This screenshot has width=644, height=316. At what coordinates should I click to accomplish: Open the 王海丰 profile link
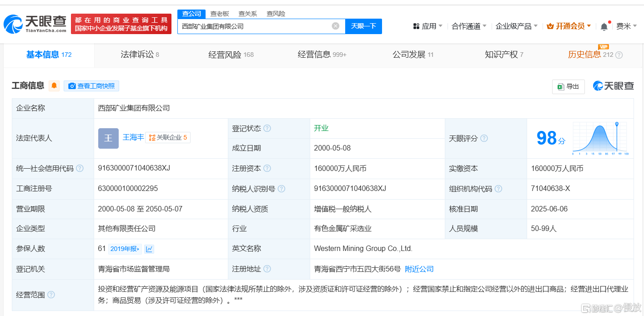(x=133, y=137)
